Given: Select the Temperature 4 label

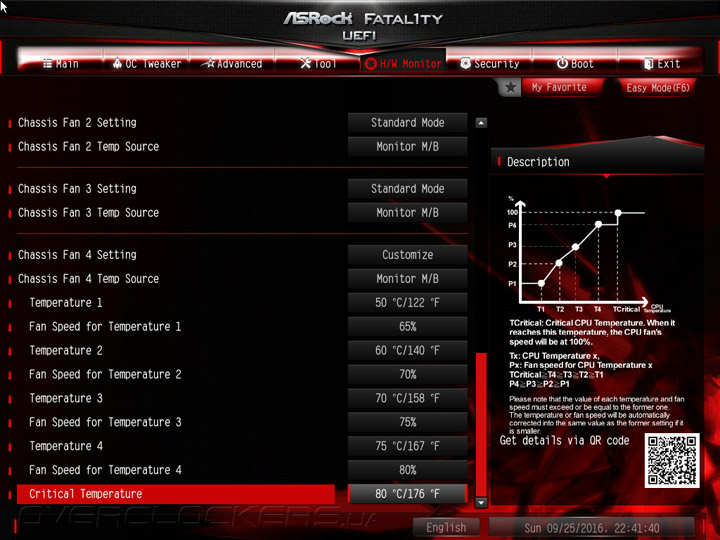Looking at the screenshot, I should coord(66,446).
